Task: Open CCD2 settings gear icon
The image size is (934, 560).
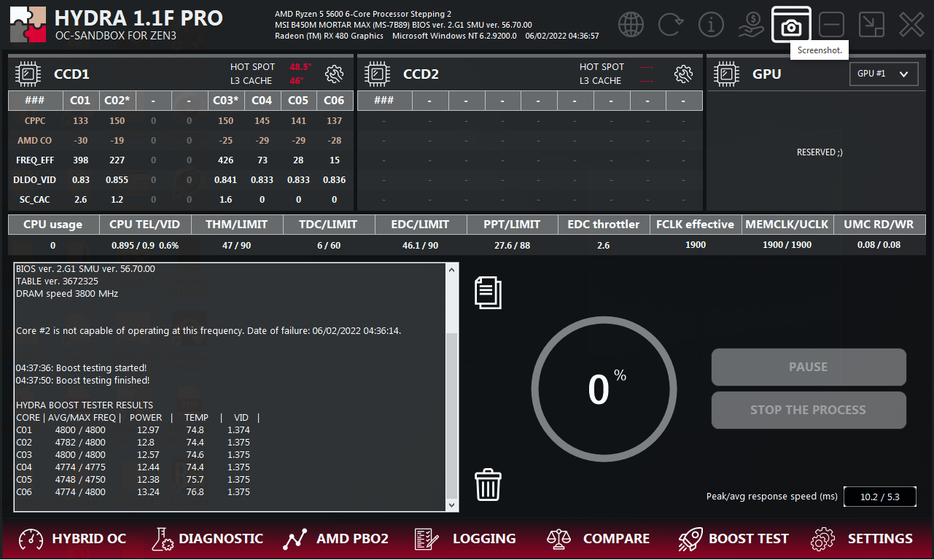Action: pyautogui.click(x=683, y=74)
